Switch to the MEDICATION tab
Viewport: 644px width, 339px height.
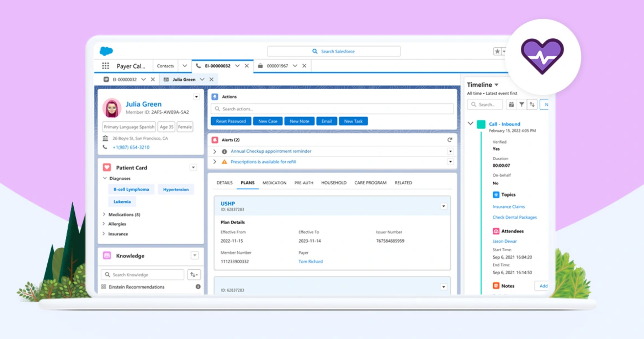(274, 183)
